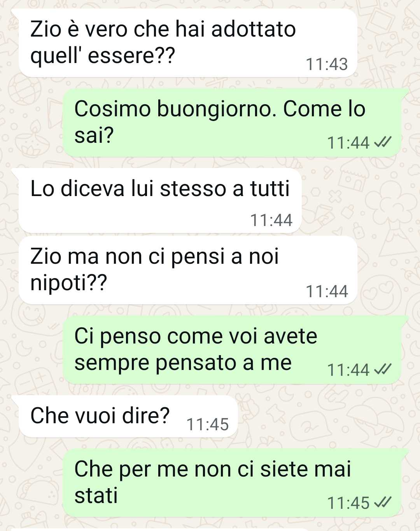Tap the 11:44 timestamp on the 'nipoti??' message

pyautogui.click(x=327, y=291)
